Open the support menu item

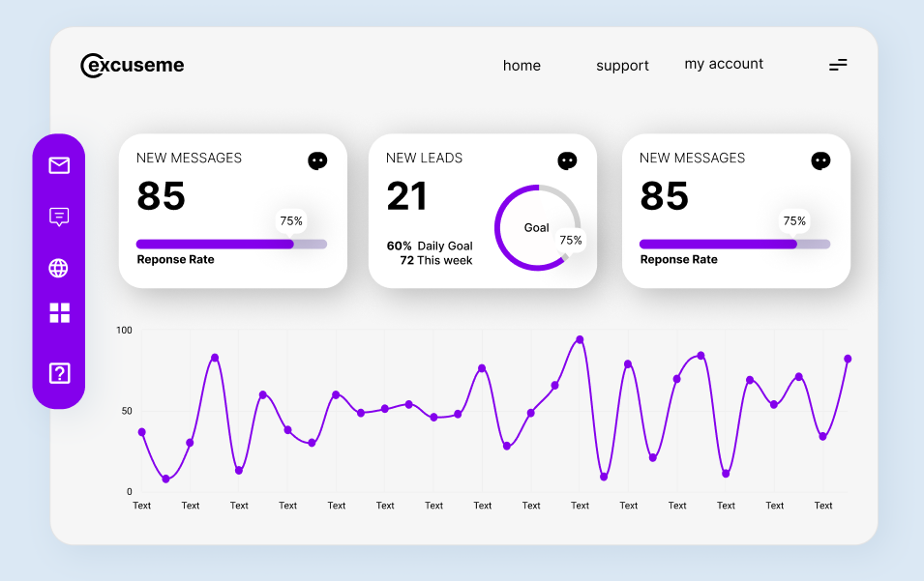point(622,66)
